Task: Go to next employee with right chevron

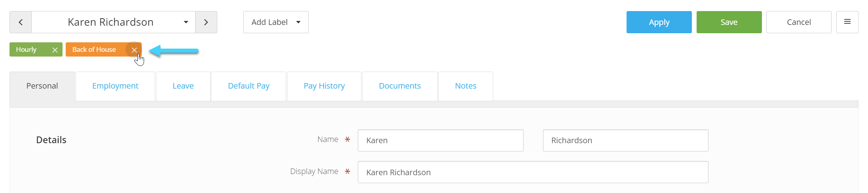Action: click(206, 22)
